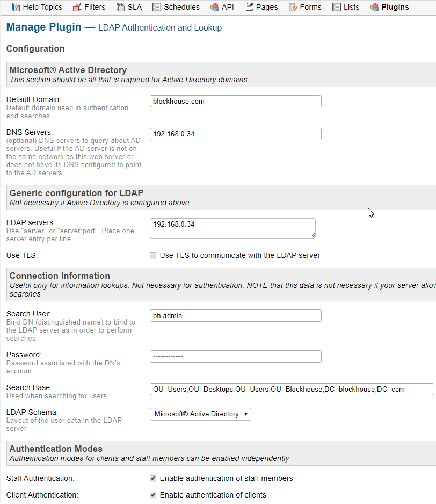Viewport: 436px width, 504px height.
Task: Click the Default Domain input field
Action: [x=235, y=101]
